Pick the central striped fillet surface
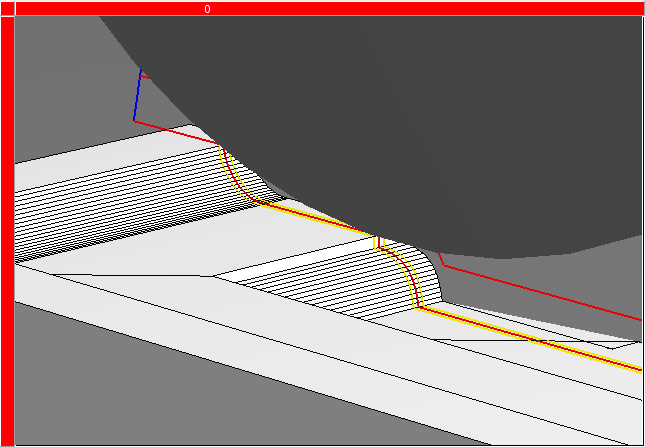Image resolution: width=646 pixels, height=448 pixels. click(360, 285)
